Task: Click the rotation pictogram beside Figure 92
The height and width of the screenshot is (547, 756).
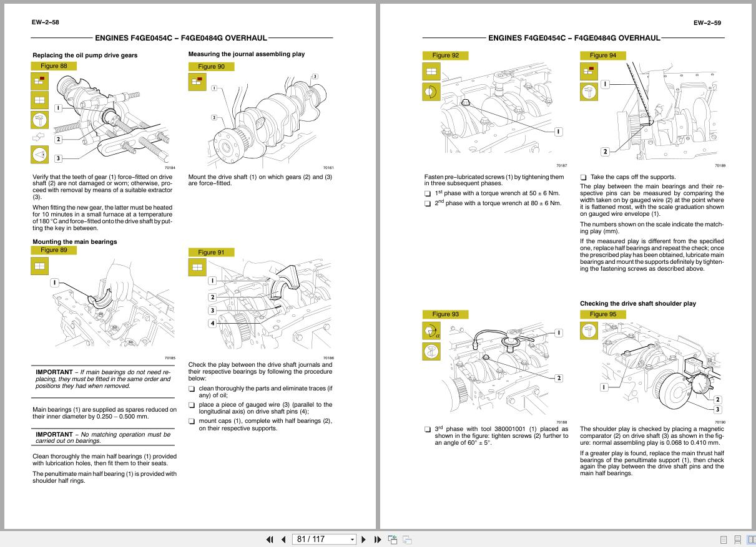Action: point(431,92)
